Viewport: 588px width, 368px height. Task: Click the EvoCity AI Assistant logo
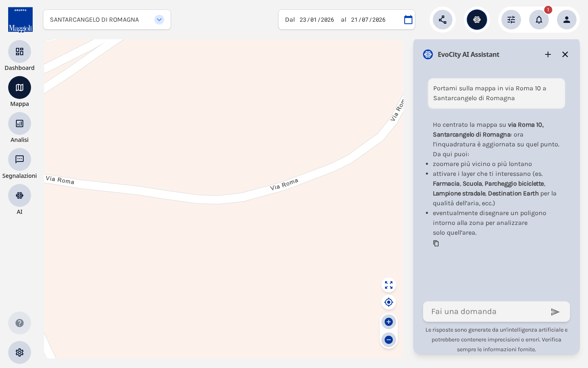(x=428, y=54)
